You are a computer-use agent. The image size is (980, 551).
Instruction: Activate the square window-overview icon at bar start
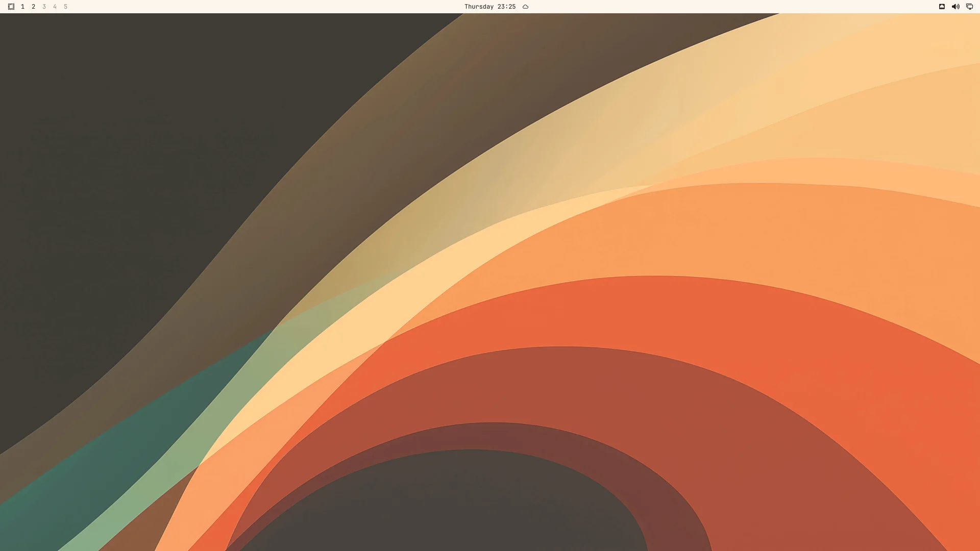11,7
